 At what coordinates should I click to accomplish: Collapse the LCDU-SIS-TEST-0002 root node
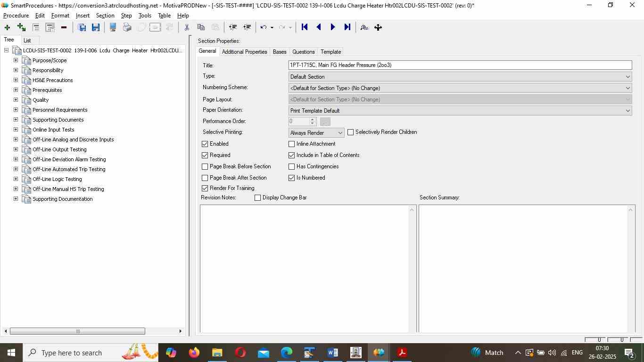click(x=6, y=50)
